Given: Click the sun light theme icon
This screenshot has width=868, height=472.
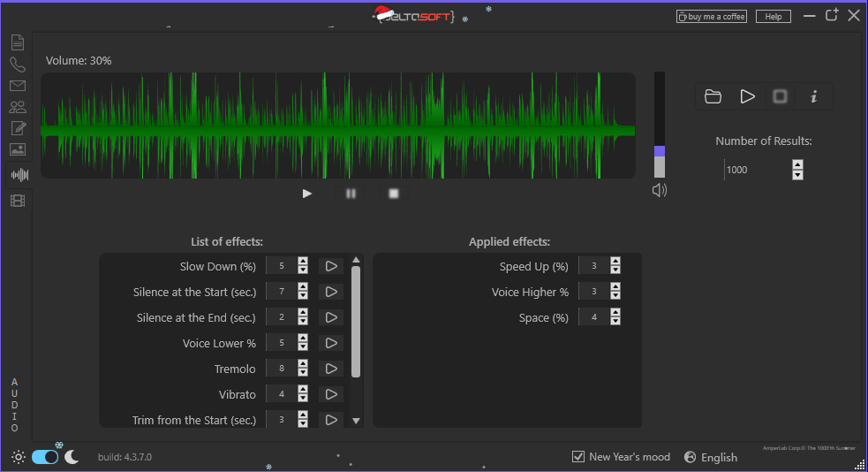Looking at the screenshot, I should [x=19, y=457].
